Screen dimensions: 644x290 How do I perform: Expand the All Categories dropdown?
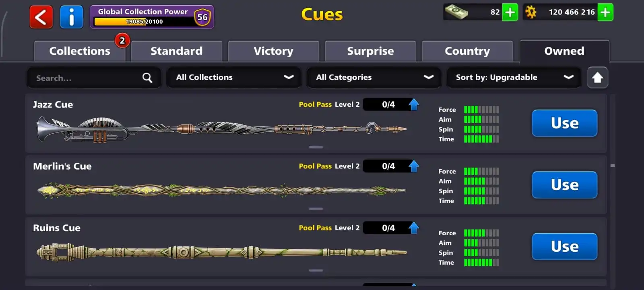click(374, 77)
